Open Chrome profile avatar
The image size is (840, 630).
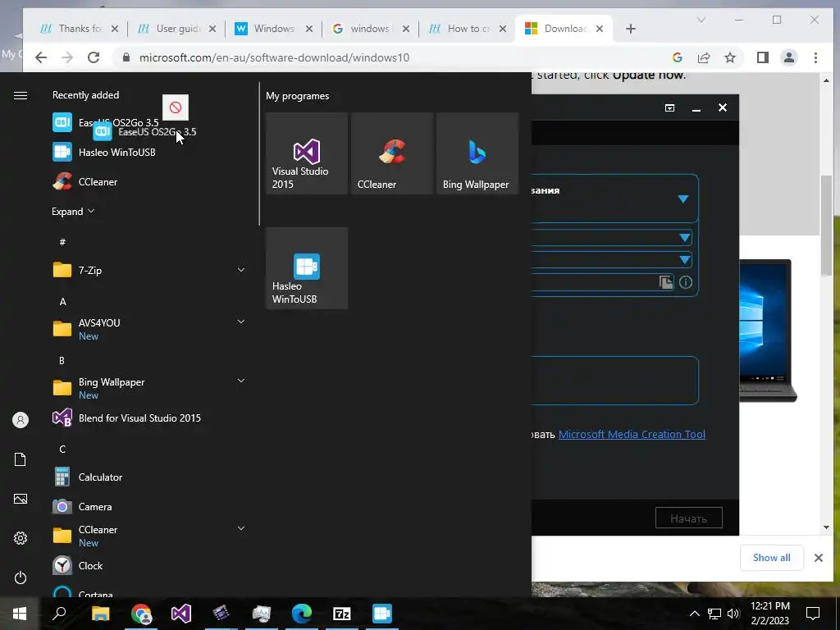tap(789, 58)
